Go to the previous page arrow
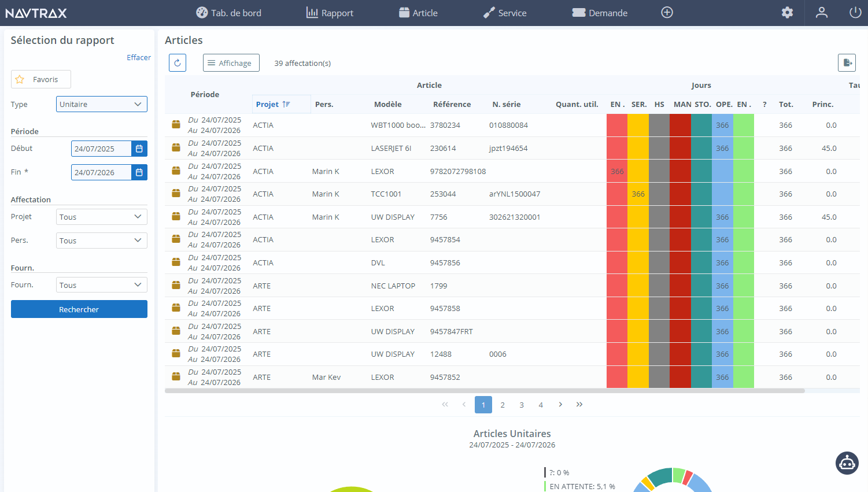The image size is (868, 492). [464, 405]
